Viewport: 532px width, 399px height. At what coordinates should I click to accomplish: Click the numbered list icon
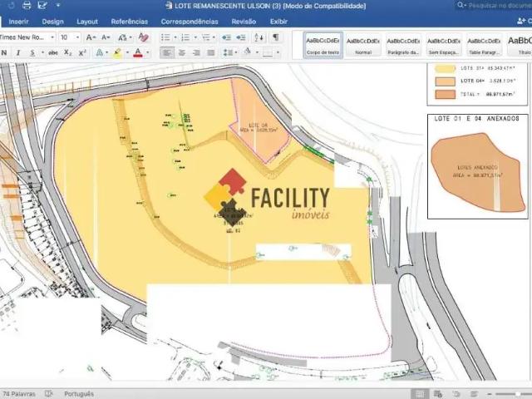point(185,37)
